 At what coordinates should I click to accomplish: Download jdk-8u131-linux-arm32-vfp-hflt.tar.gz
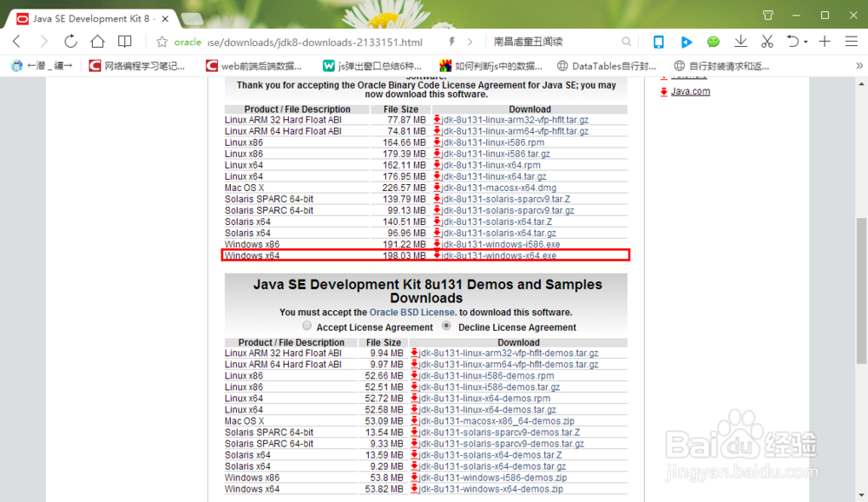click(x=515, y=120)
